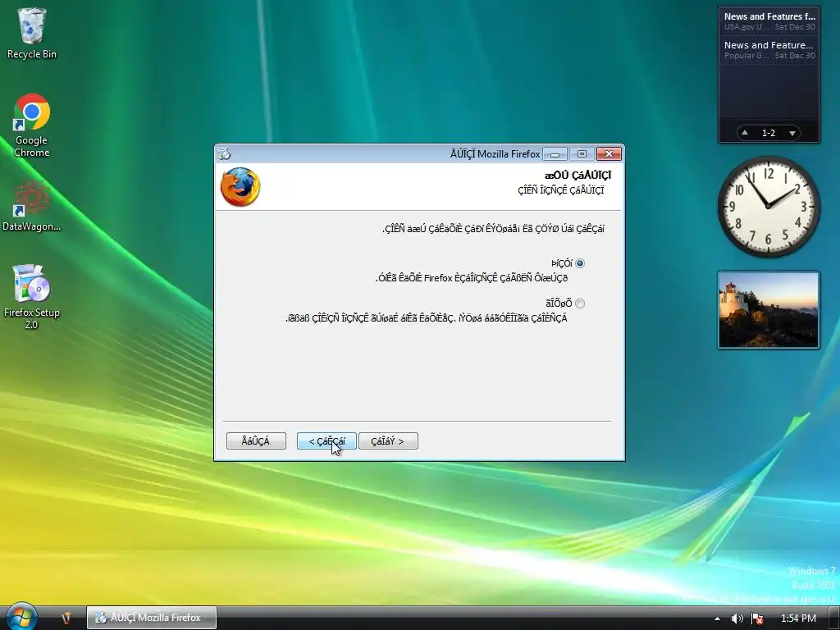This screenshot has height=630, width=840.
Task: Close the Firefox setup dialog
Action: 609,154
